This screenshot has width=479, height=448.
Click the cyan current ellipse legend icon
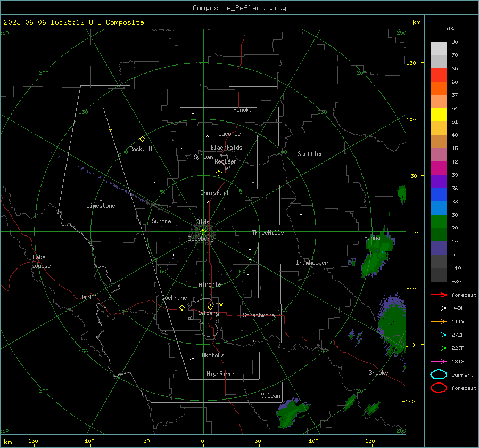[439, 374]
